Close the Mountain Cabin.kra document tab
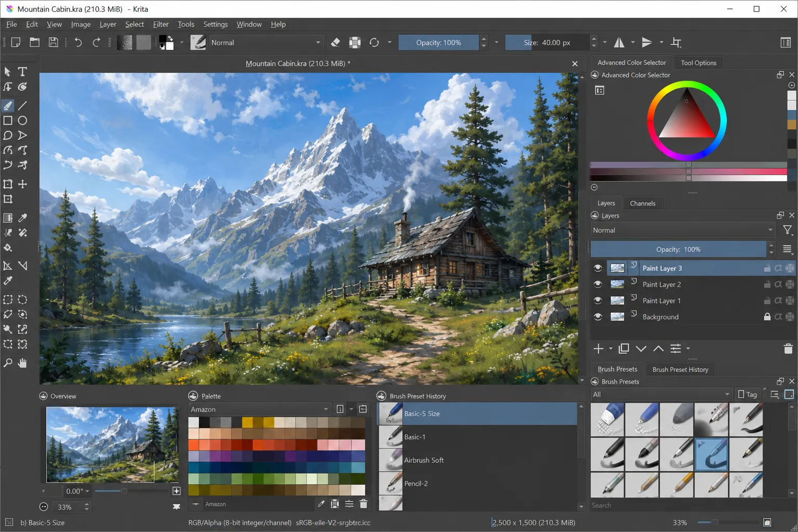Screen dimensions: 798x532 (x=575, y=63)
